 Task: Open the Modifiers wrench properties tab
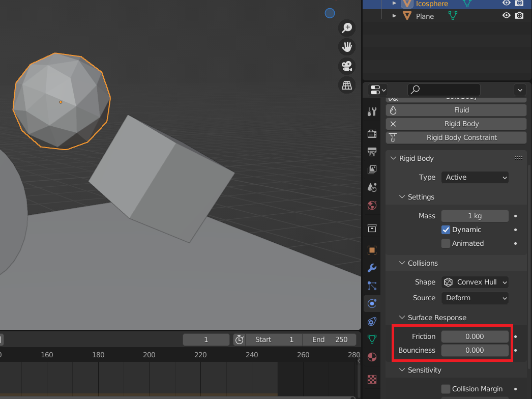click(372, 268)
